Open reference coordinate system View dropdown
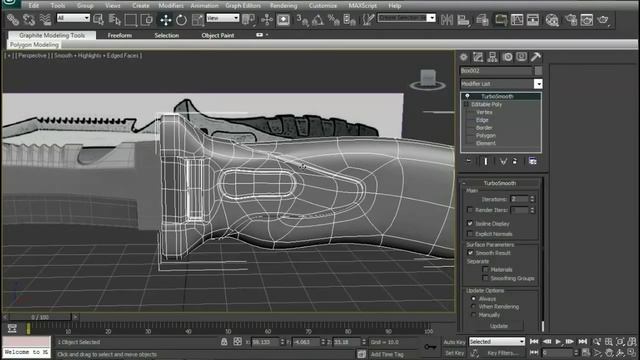 coord(222,18)
